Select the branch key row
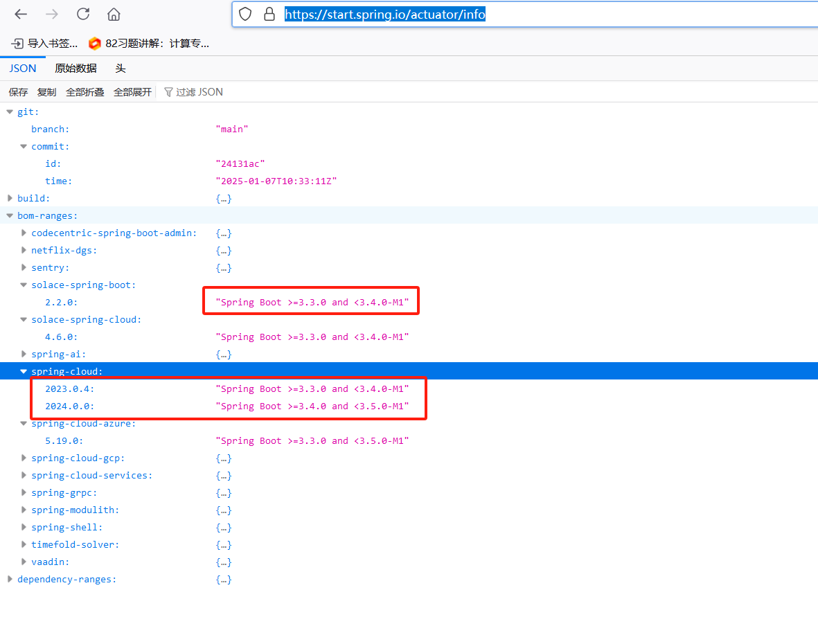The height and width of the screenshot is (644, 818). (x=50, y=129)
